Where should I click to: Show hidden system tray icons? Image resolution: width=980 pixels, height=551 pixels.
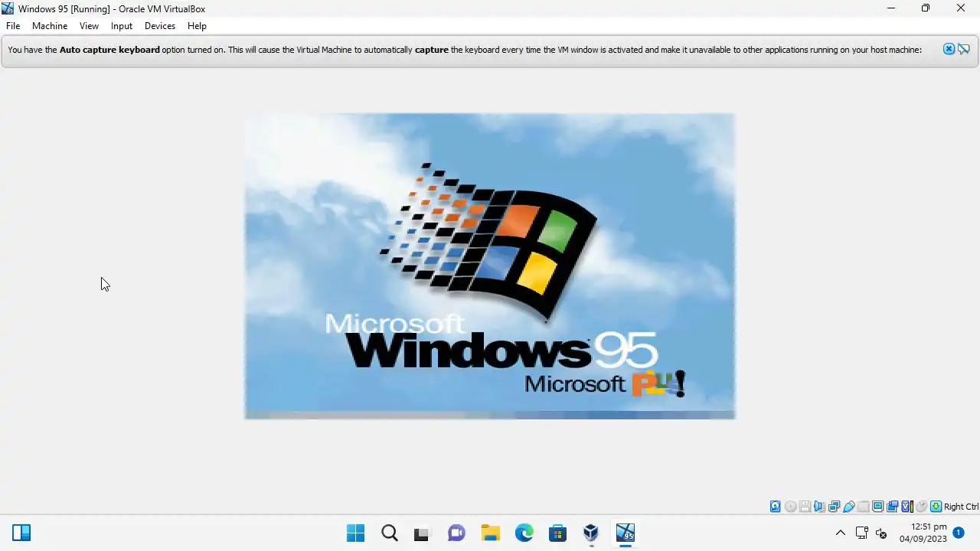click(x=840, y=533)
